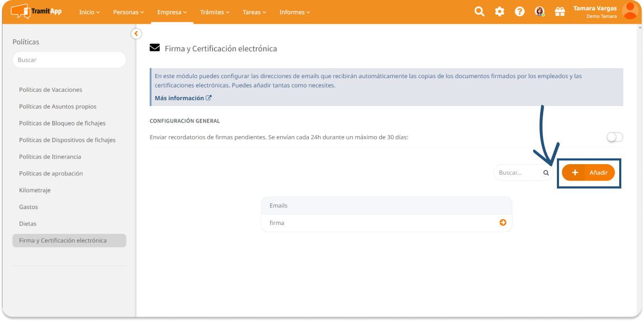The height and width of the screenshot is (321, 644).
Task: Click the TramitApp logo in header
Action: pos(36,11)
